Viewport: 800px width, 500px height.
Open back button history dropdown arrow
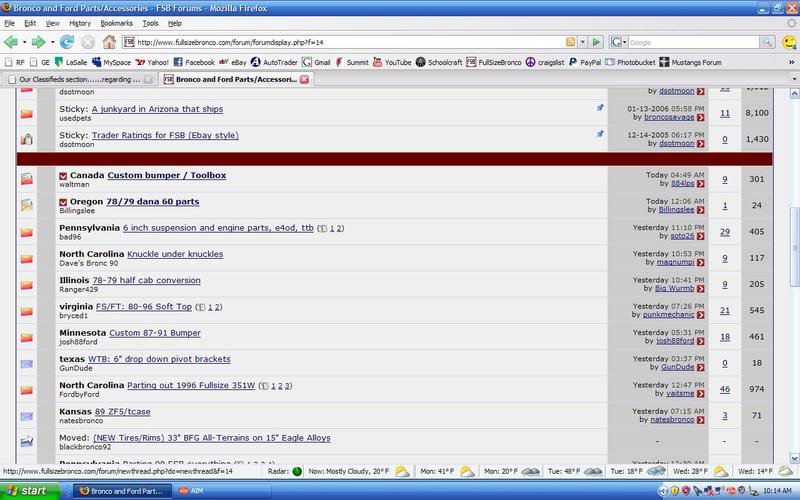click(24, 42)
